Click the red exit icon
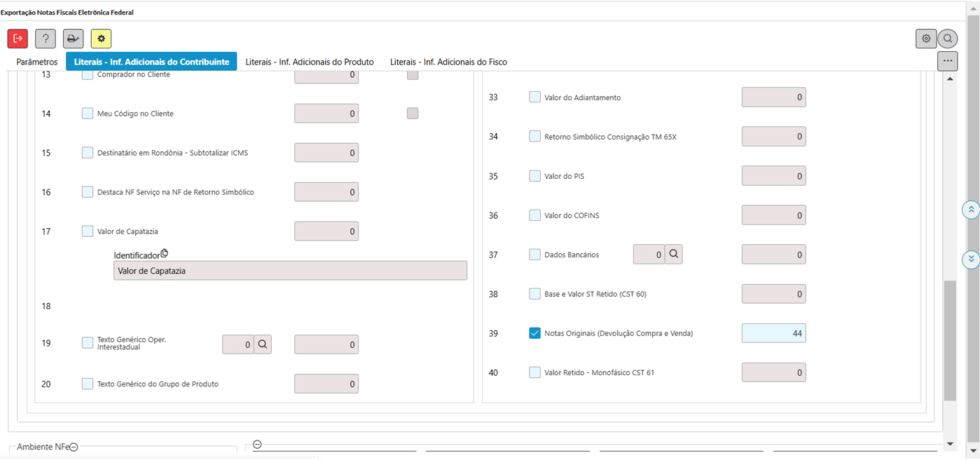Viewport: 980px width, 460px height. tap(18, 39)
